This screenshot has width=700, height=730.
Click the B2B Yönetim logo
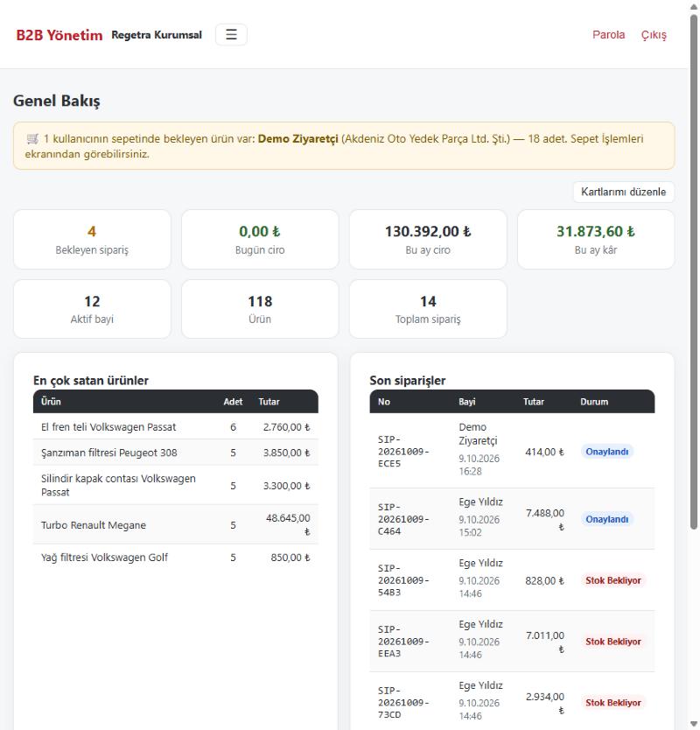[59, 35]
